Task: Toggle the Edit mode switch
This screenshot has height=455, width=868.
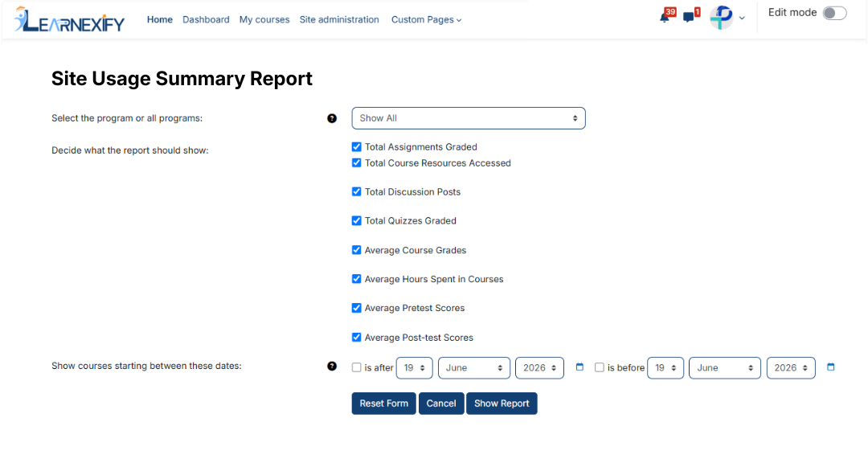Action: (x=835, y=13)
